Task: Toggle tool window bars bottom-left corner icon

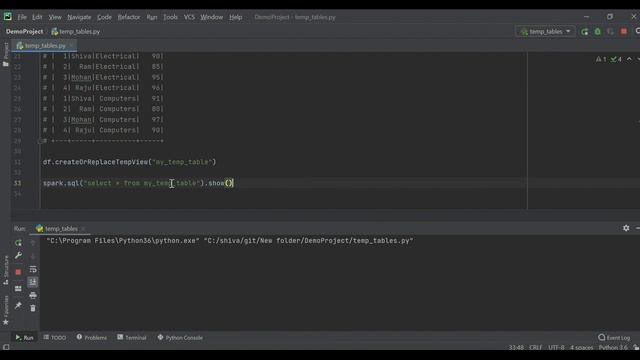Action: (x=6, y=347)
